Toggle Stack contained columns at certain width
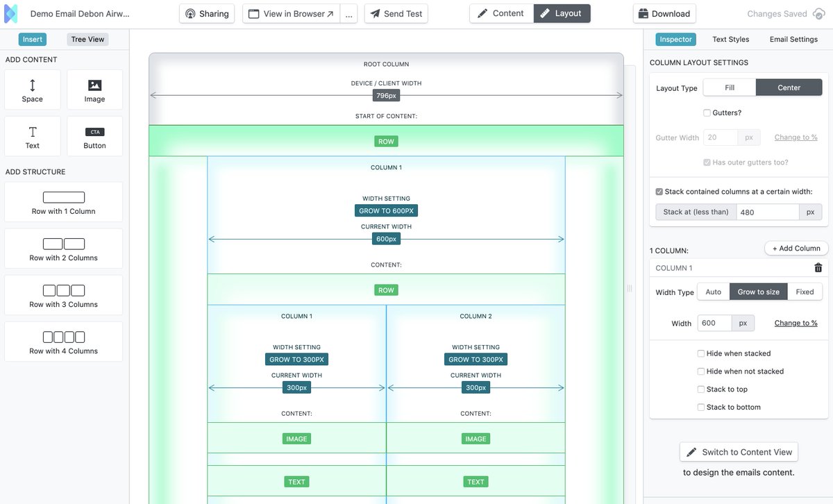The width and height of the screenshot is (833, 504). point(659,192)
